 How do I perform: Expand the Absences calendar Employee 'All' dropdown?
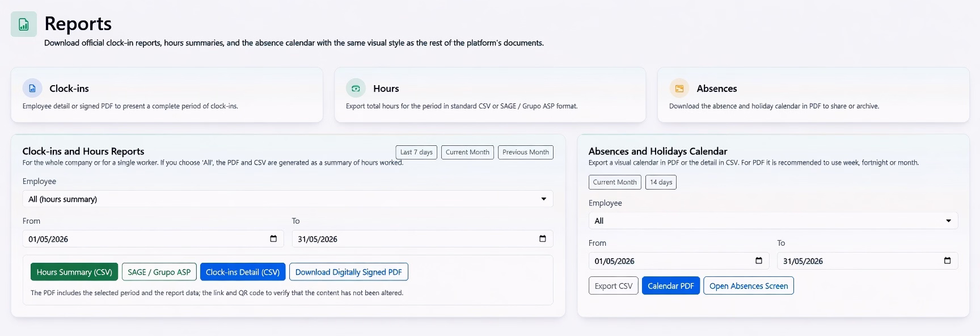pyautogui.click(x=773, y=221)
